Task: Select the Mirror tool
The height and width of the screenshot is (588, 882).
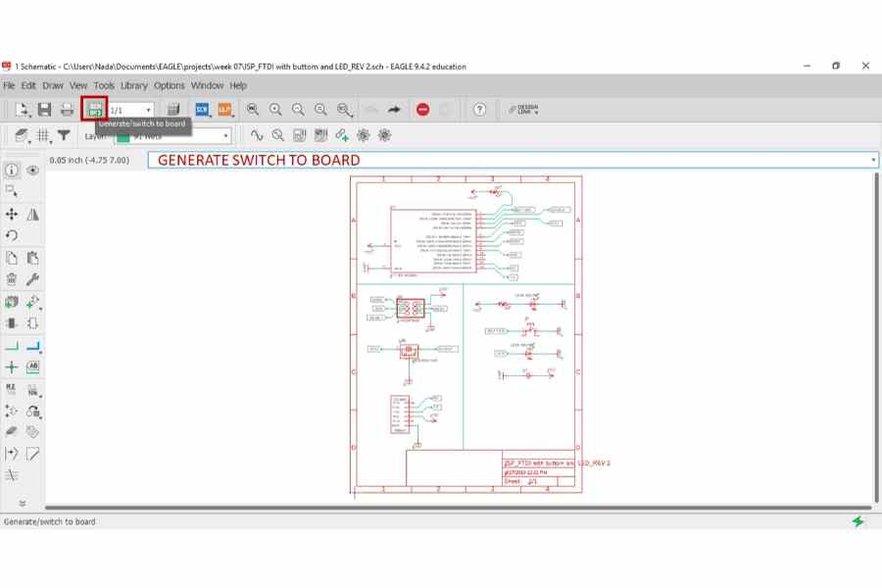Action: tap(32, 214)
